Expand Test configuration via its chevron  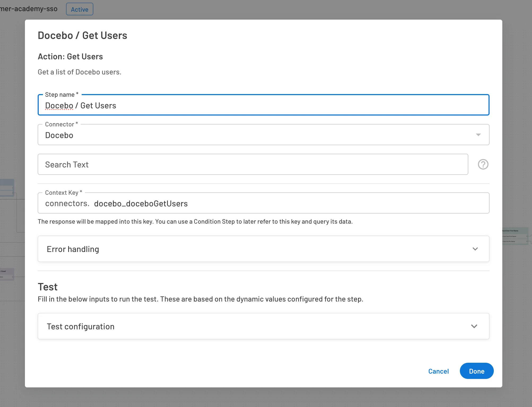point(474,326)
